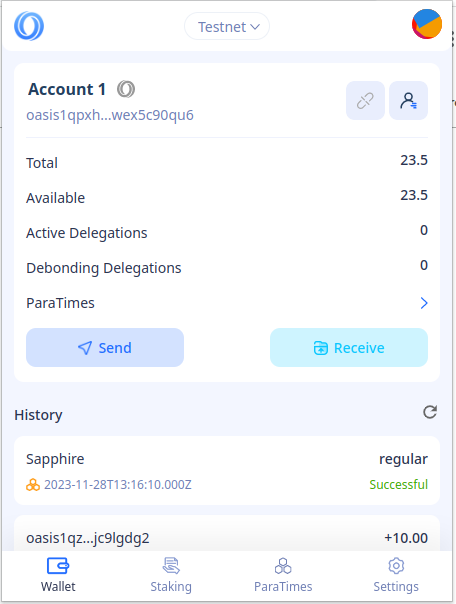Viewport: 456px width, 604px height.
Task: Click the Receive button
Action: (x=349, y=347)
